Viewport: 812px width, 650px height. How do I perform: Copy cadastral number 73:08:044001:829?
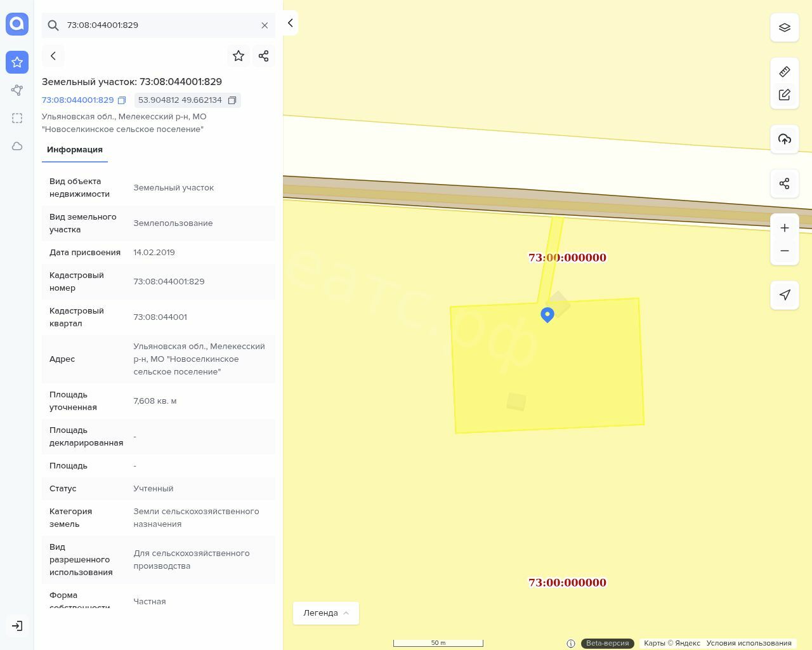tap(122, 100)
